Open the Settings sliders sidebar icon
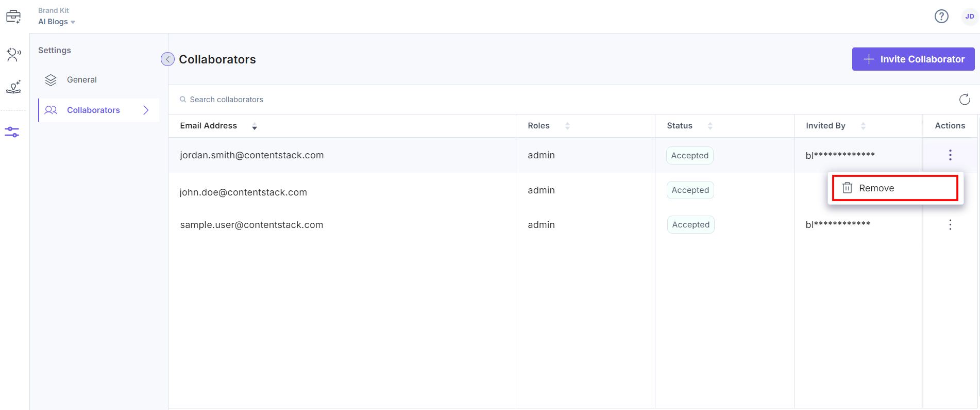This screenshot has width=980, height=410. [x=12, y=132]
